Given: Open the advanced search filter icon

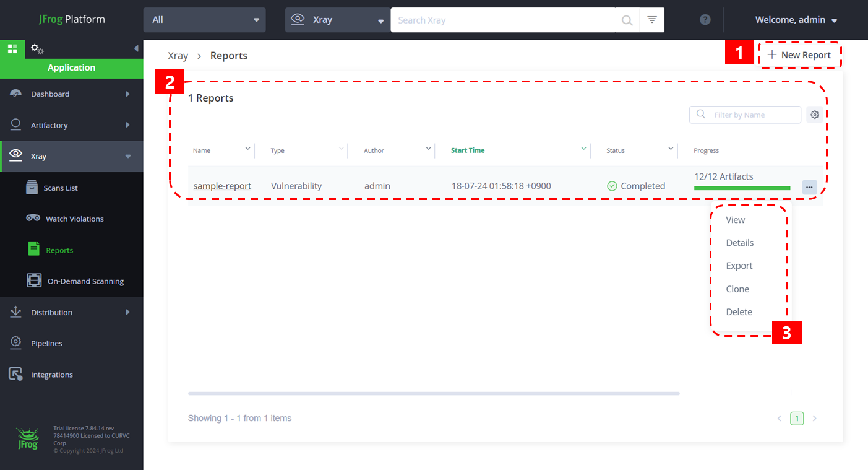Looking at the screenshot, I should click(x=652, y=20).
